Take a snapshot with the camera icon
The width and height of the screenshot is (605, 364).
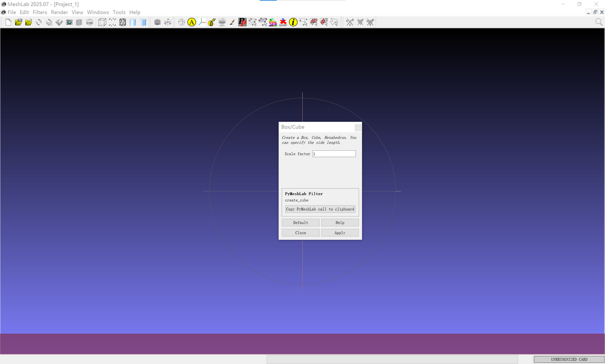click(69, 22)
